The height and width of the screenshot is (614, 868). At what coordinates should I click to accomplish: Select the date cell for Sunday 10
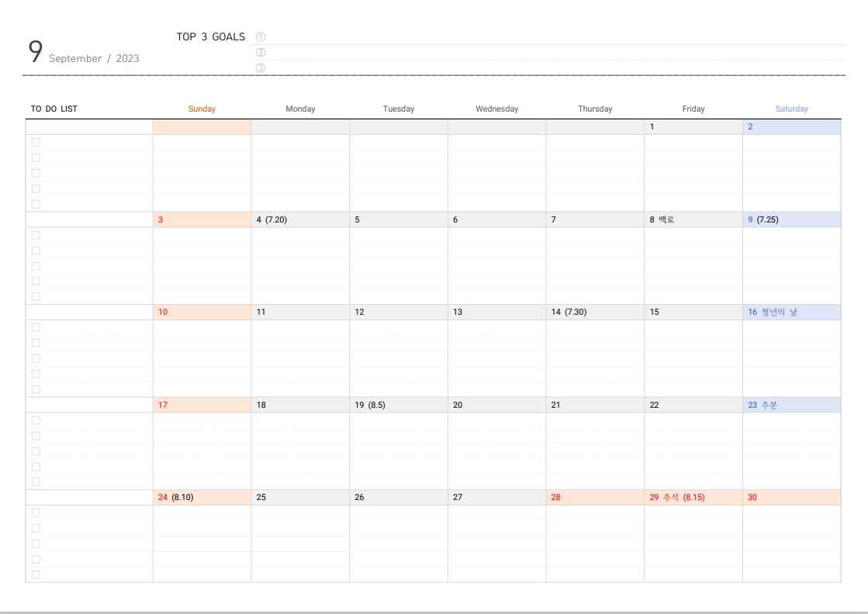click(202, 312)
